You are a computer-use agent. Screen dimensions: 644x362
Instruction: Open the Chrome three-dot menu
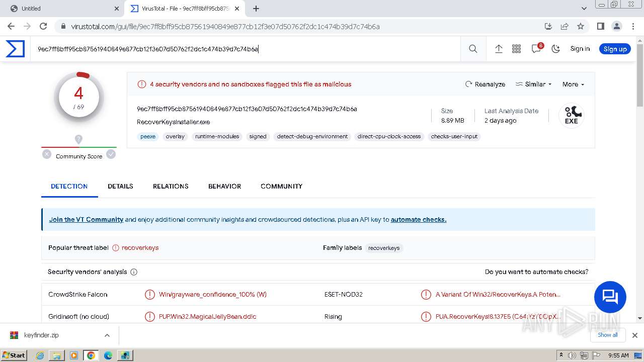pos(632,26)
